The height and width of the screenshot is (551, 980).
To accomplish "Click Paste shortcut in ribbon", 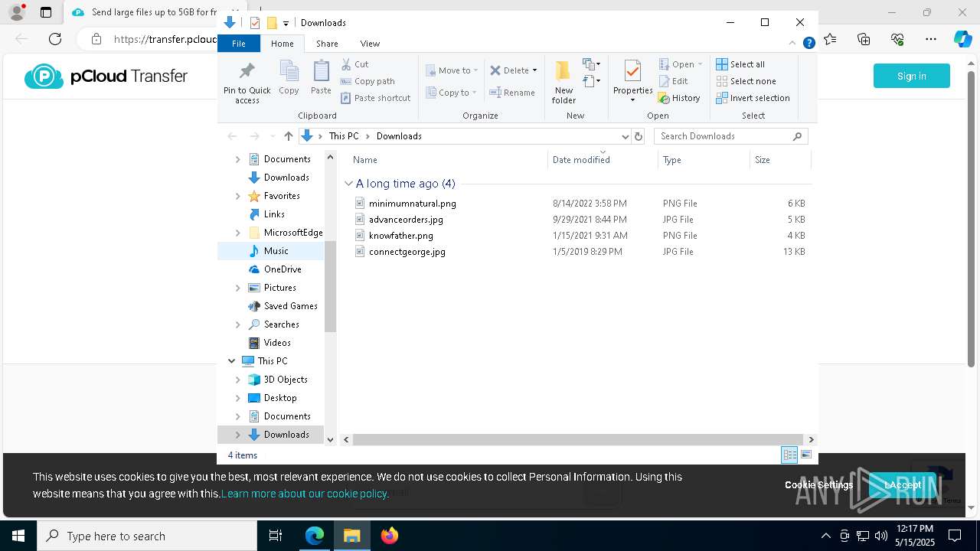I will 375,98.
